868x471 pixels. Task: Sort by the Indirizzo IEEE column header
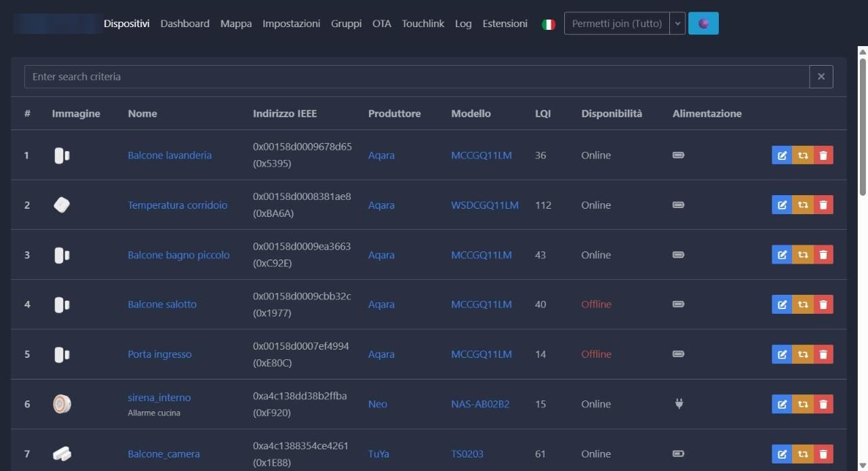285,113
